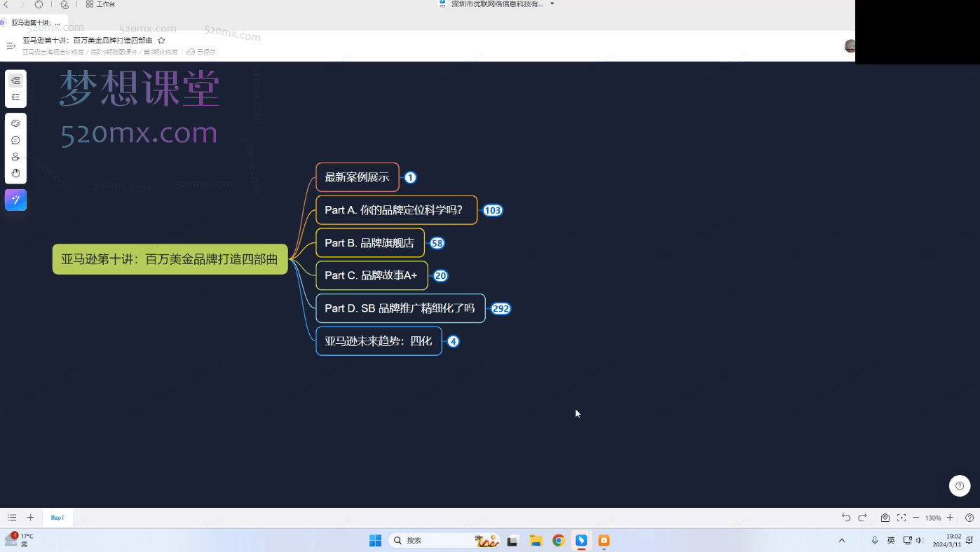The height and width of the screenshot is (552, 980).
Task: Open the Map1 sheet tab
Action: click(57, 518)
